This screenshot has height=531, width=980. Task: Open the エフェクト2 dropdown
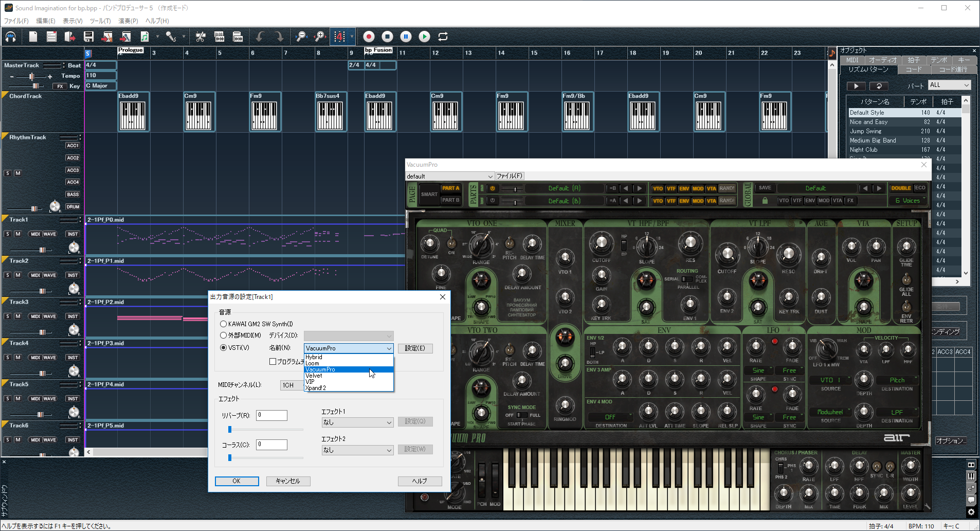(x=357, y=450)
